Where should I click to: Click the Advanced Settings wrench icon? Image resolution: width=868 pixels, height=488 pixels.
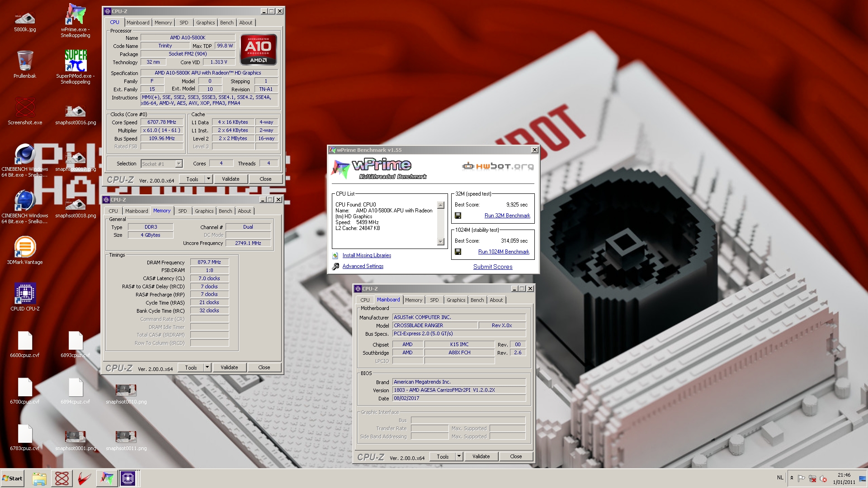point(335,267)
